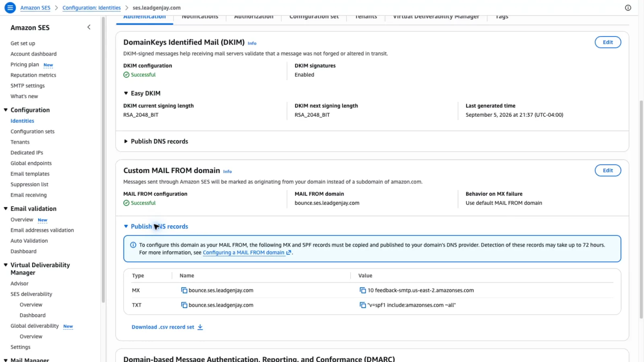Open Advisor in sidebar
644x362 pixels.
tap(19, 284)
